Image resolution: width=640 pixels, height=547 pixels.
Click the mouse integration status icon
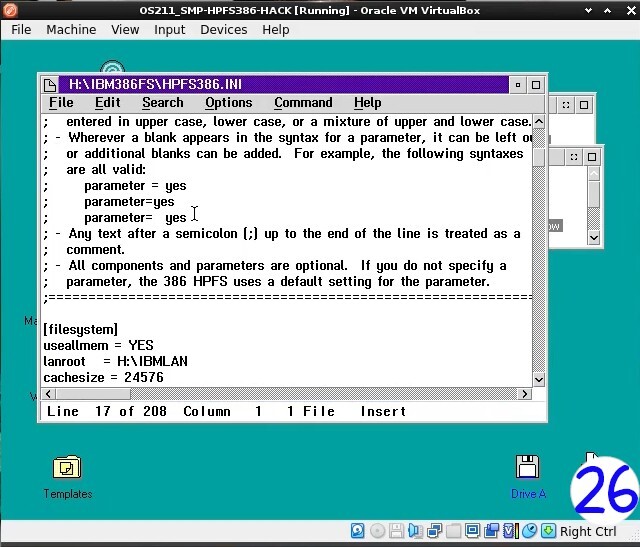click(x=529, y=531)
